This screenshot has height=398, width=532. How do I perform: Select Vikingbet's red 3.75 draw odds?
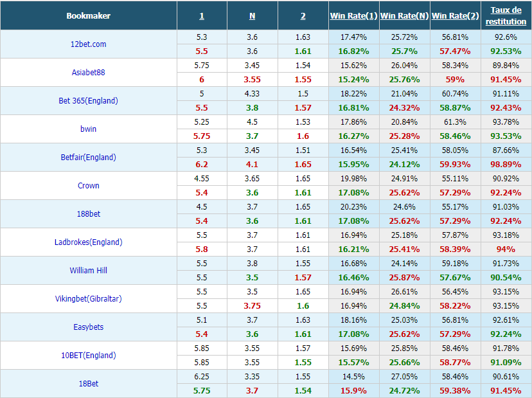252,306
